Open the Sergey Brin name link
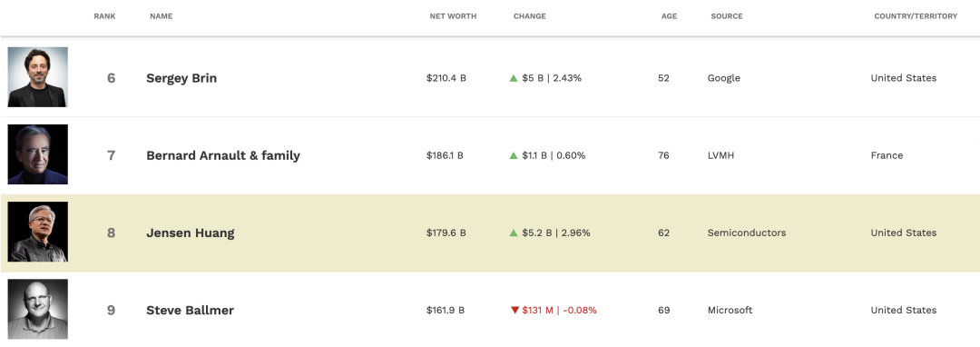This screenshot has height=347, width=980. tap(181, 79)
